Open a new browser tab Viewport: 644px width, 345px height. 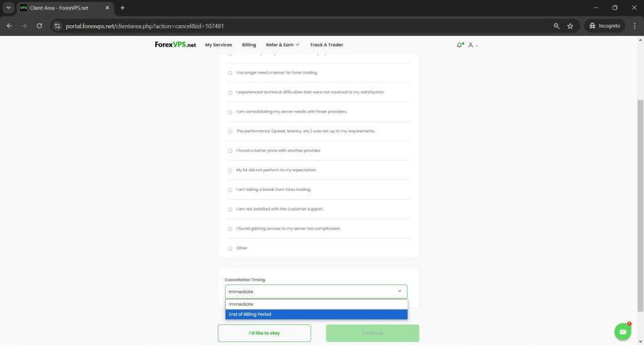coord(123,8)
